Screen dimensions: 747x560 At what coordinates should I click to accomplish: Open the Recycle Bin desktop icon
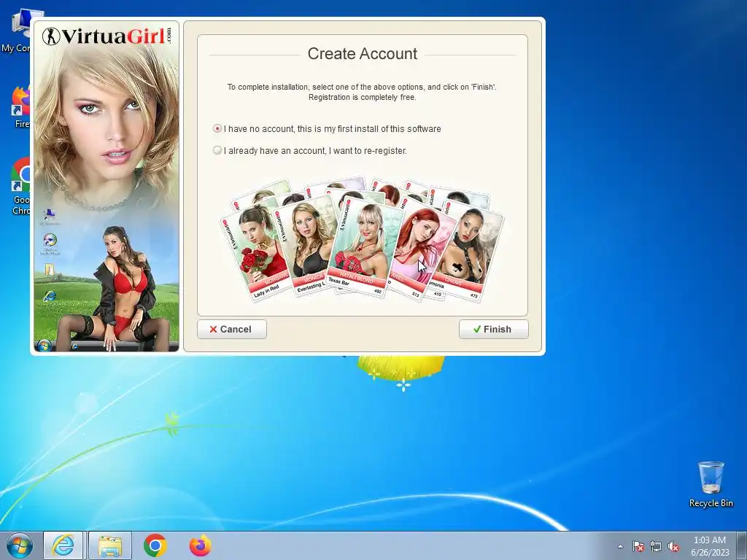(711, 484)
